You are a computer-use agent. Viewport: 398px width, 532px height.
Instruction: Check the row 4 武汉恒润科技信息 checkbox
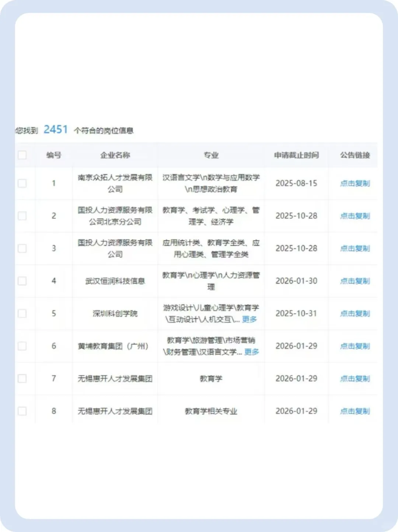(x=22, y=281)
